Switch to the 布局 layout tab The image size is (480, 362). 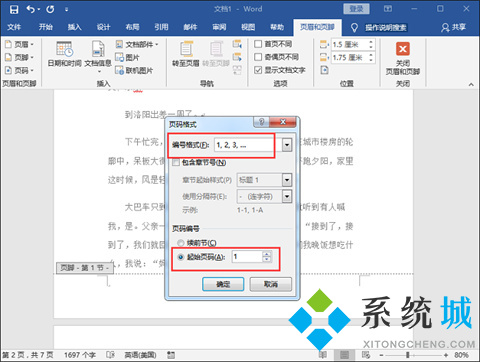point(132,27)
